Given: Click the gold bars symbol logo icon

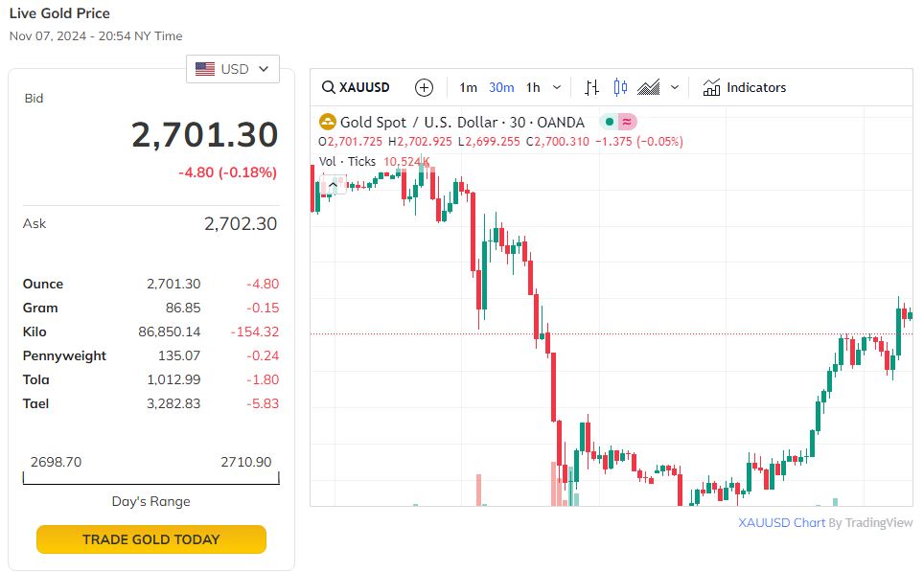Looking at the screenshot, I should coord(327,122).
